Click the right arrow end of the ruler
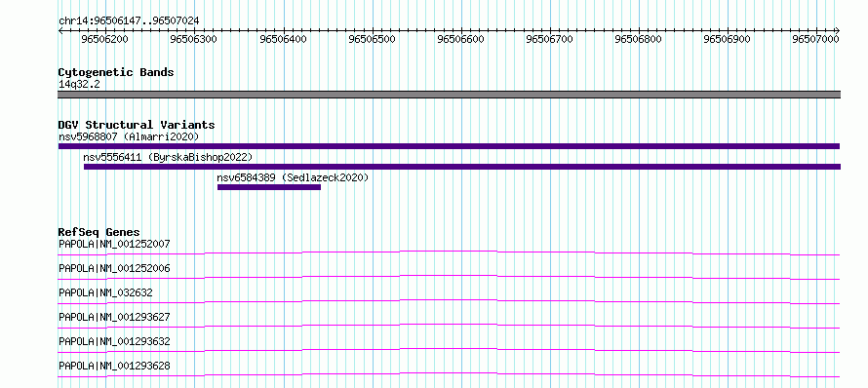868x388 pixels. pyautogui.click(x=837, y=30)
